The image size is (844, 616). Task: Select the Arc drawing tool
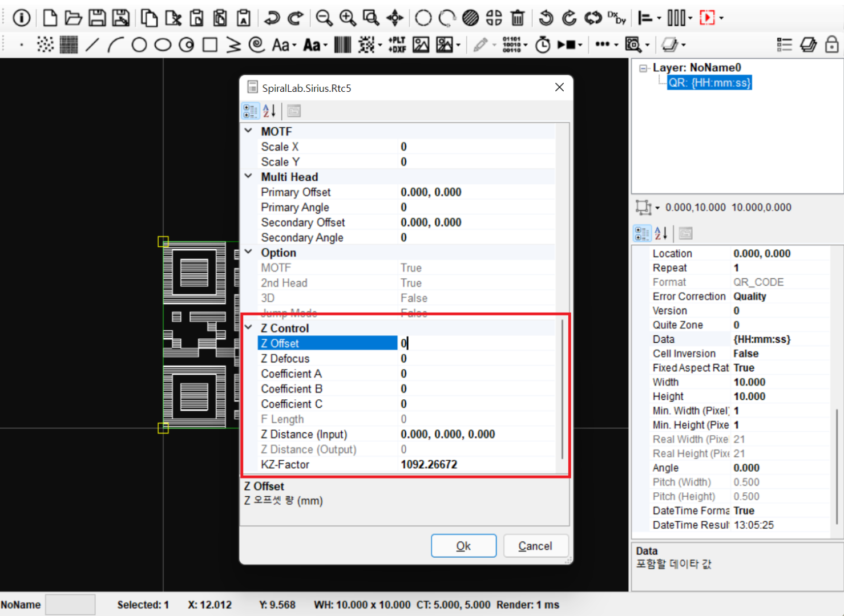115,44
